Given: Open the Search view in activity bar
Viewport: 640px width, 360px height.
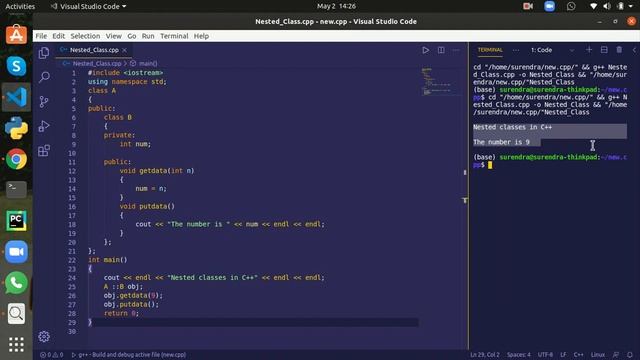Looking at the screenshot, I should tap(44, 77).
